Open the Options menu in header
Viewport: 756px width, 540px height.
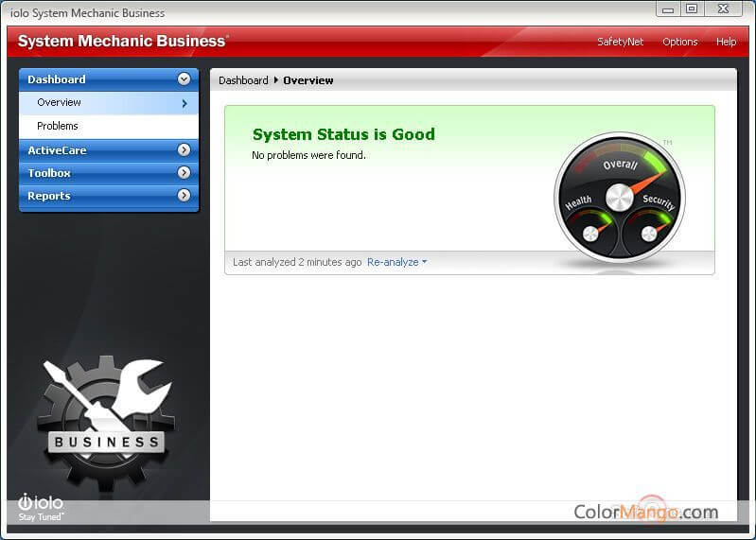[679, 42]
